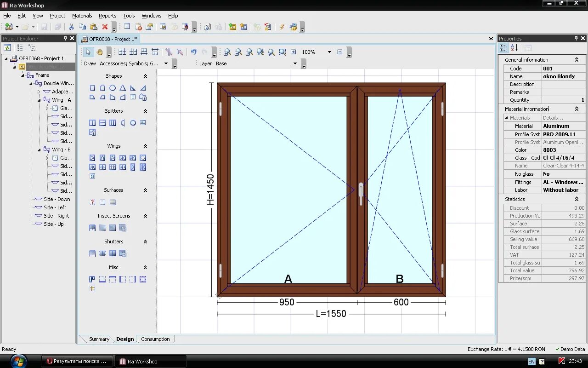Click the green refresh icon in Project Explorer
This screenshot has width=588, height=368.
point(7,48)
